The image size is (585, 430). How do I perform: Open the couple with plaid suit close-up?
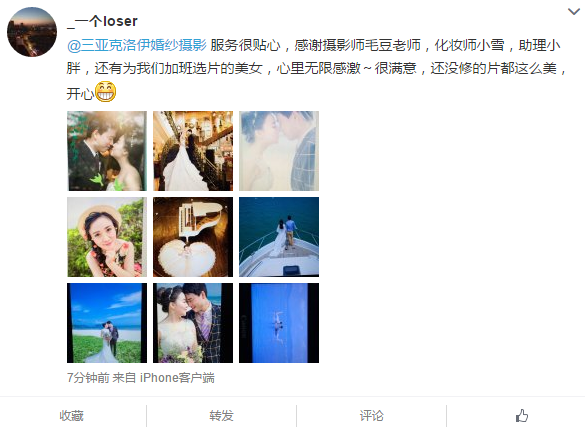click(193, 323)
